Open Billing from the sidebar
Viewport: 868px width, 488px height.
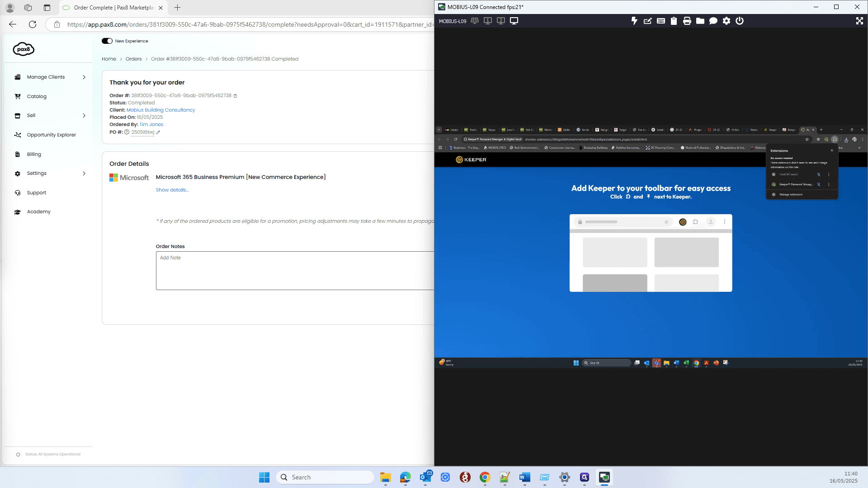(x=34, y=155)
